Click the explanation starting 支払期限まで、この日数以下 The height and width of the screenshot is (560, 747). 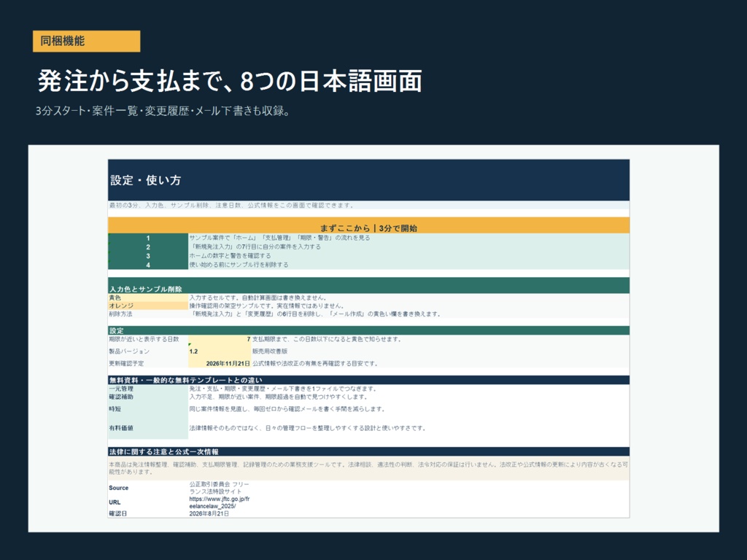tap(328, 339)
